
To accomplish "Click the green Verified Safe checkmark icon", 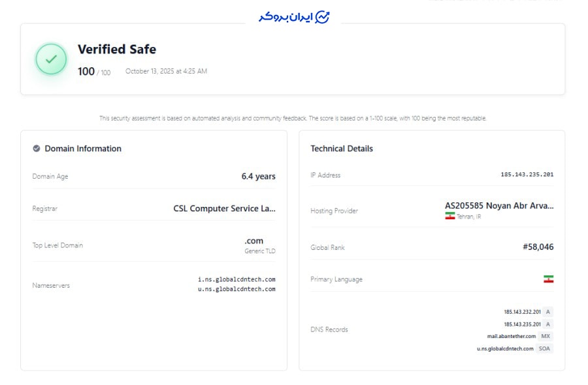I will click(x=51, y=59).
